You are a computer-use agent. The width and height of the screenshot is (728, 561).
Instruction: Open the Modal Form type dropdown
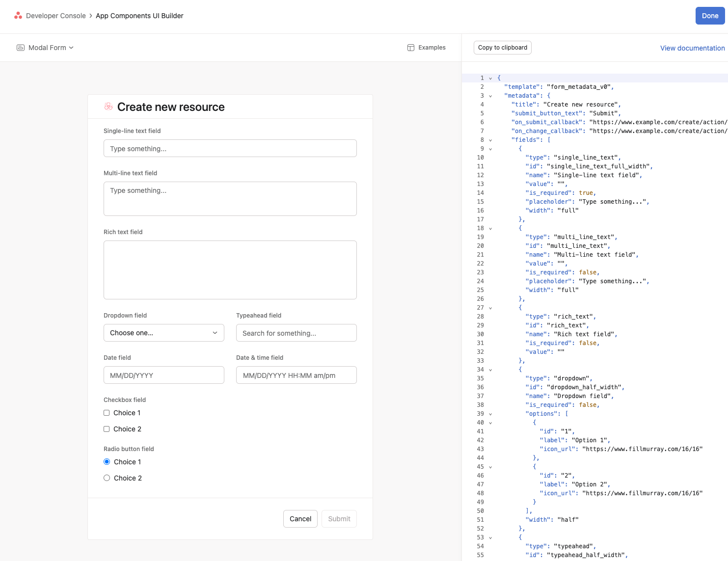click(x=45, y=48)
